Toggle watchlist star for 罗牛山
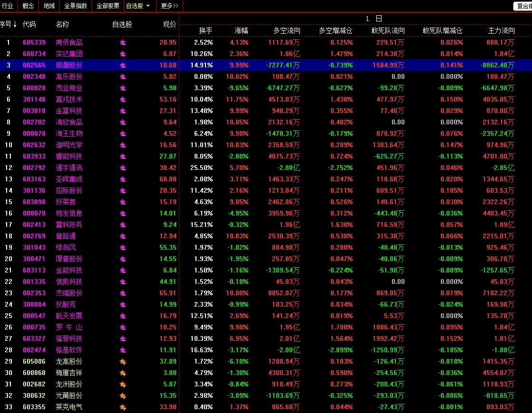This screenshot has height=413, width=532. pos(122,328)
